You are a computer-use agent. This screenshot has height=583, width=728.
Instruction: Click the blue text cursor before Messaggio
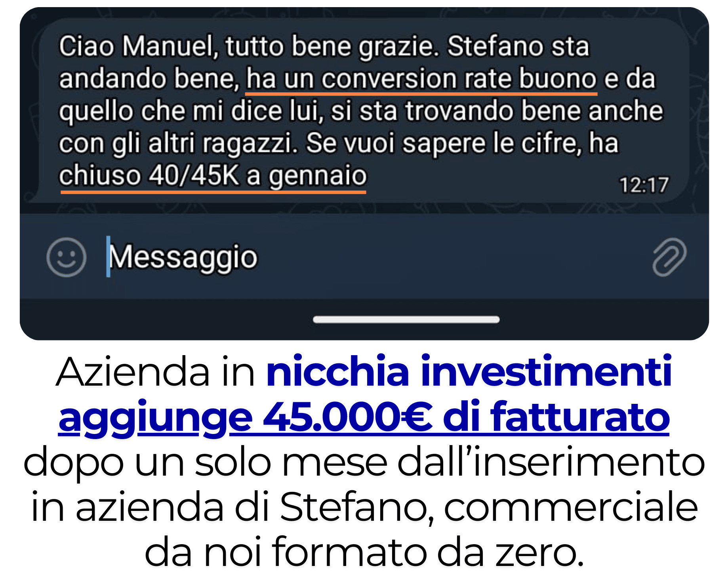point(108,256)
